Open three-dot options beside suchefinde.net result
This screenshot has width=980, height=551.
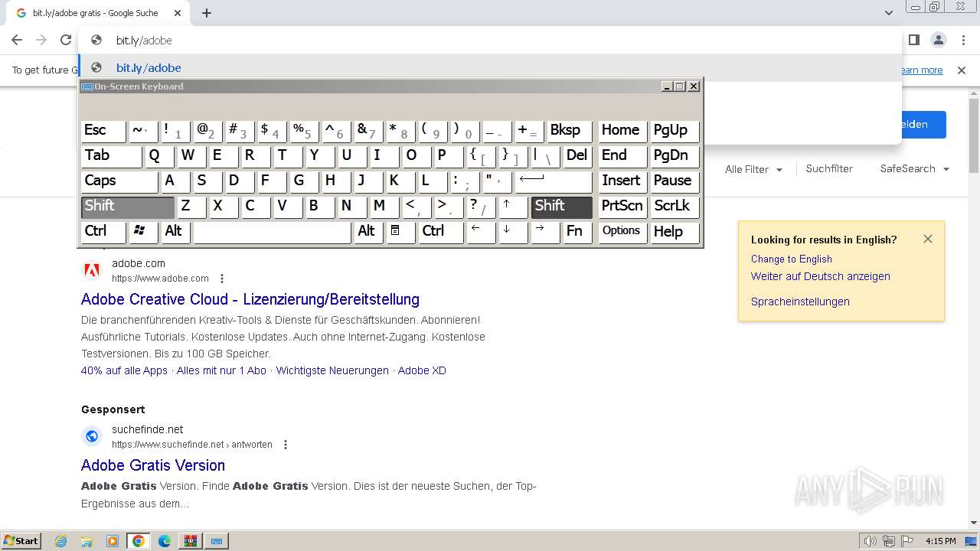click(x=286, y=445)
